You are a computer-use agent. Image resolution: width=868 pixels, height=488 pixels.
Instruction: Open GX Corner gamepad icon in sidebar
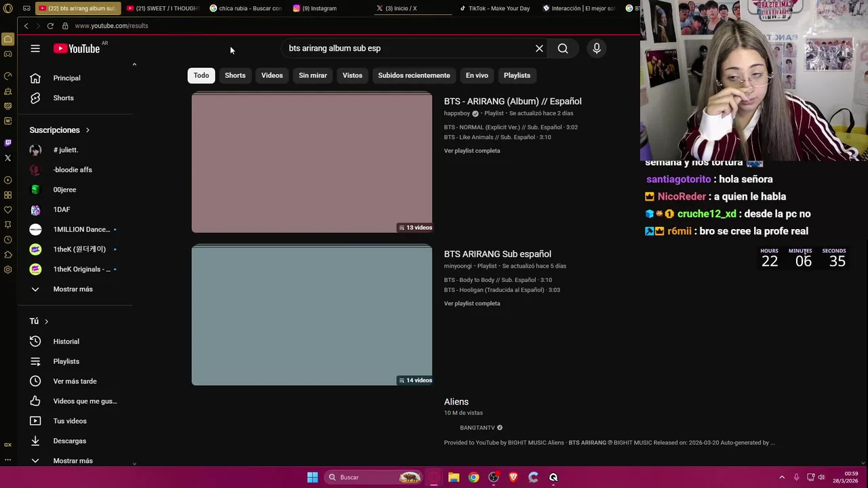tap(7, 54)
